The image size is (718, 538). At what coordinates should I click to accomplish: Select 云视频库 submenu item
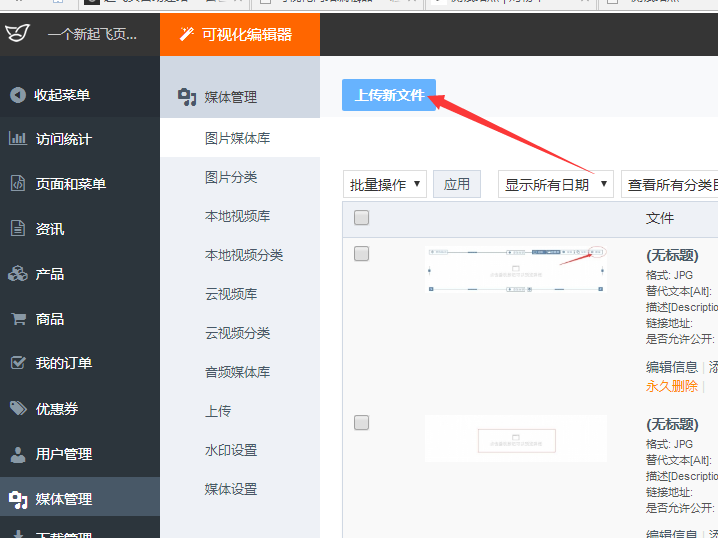coord(231,294)
